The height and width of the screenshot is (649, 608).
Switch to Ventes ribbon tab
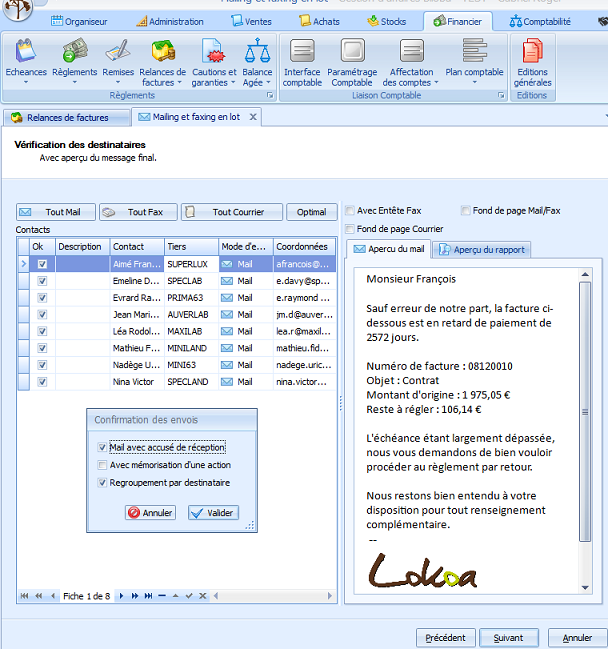point(251,22)
